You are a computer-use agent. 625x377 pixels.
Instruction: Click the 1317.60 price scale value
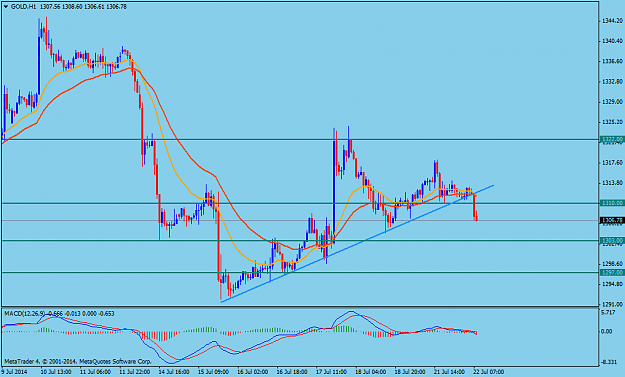pyautogui.click(x=613, y=163)
